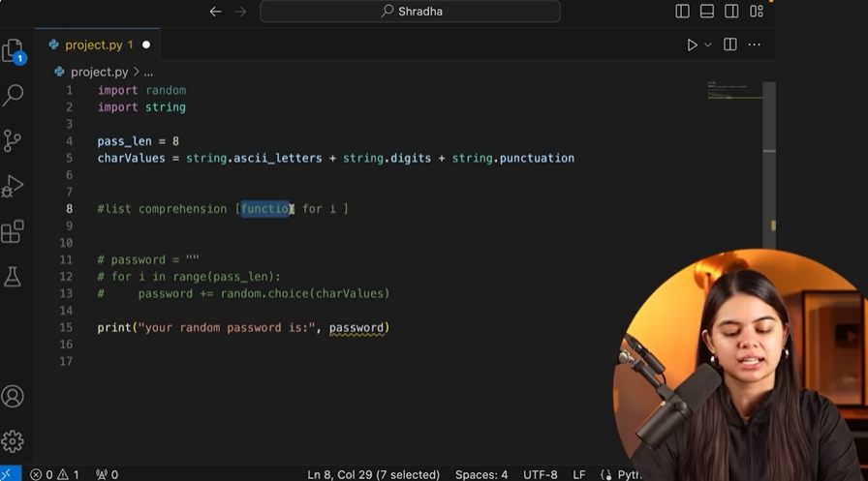Click ascii_letters on line 5

(x=277, y=158)
